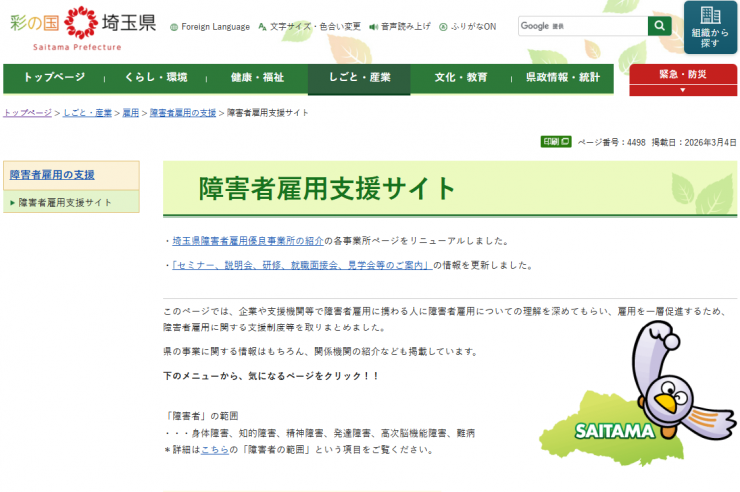The width and height of the screenshot is (740, 492).
Task: Click the こちら link for 障害者の範囲
Action: [214, 450]
